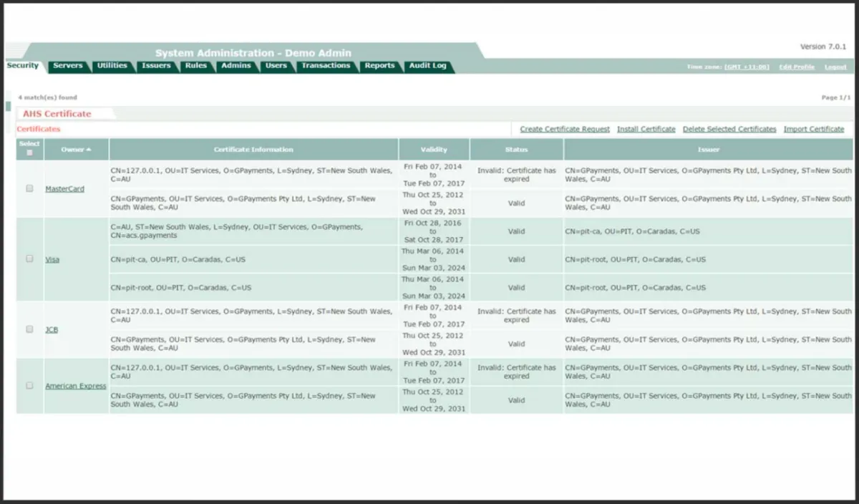Open the Edit Profile link
The image size is (859, 504).
point(797,67)
